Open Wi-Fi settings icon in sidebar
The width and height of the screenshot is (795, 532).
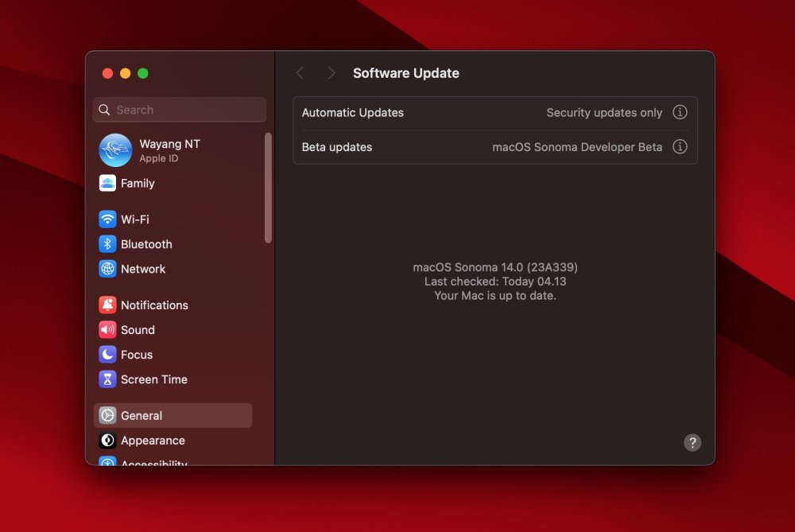point(107,219)
